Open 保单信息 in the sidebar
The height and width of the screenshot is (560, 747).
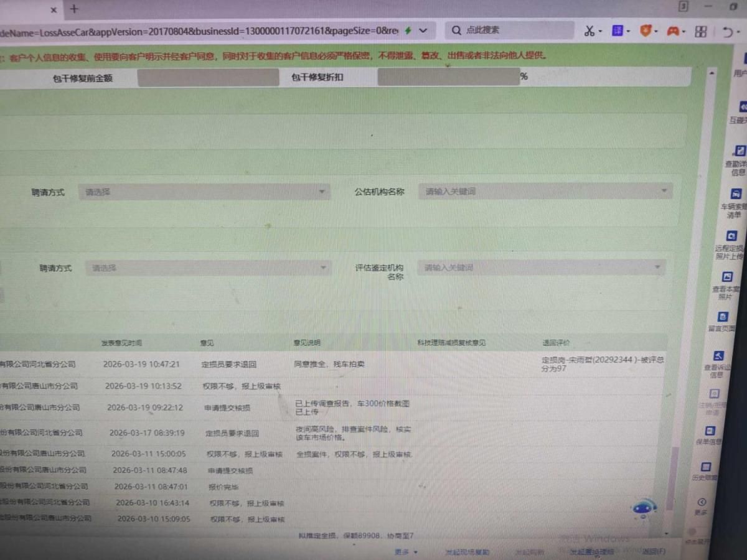click(x=710, y=431)
